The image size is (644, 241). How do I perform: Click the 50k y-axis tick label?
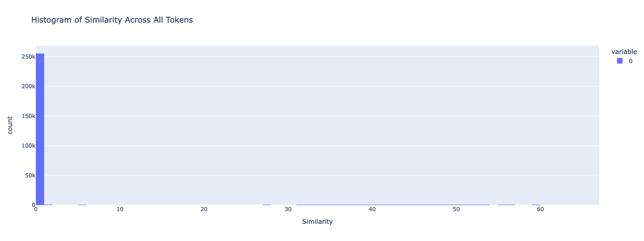(x=30, y=175)
